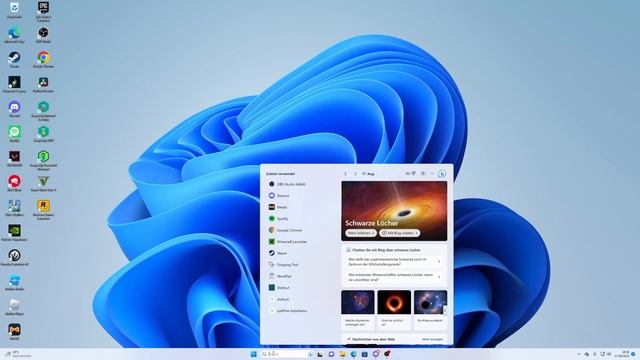Open the Steam desktop shortcut
The image size is (640, 360).
point(14,59)
